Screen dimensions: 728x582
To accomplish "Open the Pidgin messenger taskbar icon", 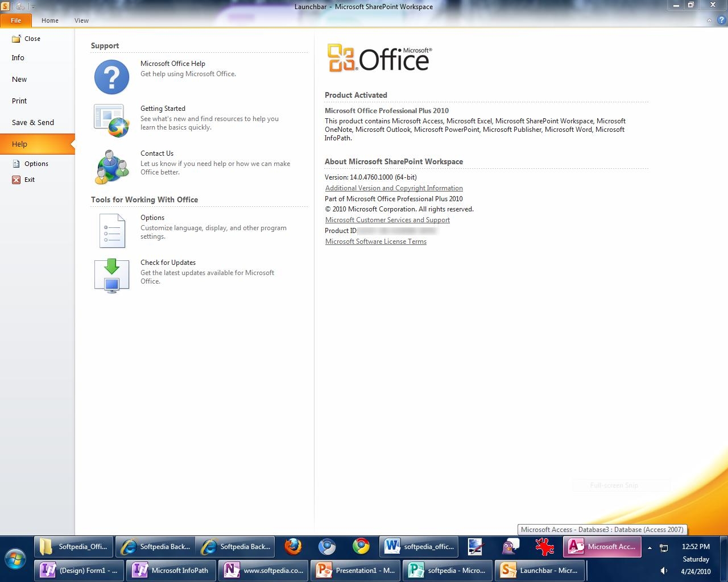I will (x=510, y=547).
